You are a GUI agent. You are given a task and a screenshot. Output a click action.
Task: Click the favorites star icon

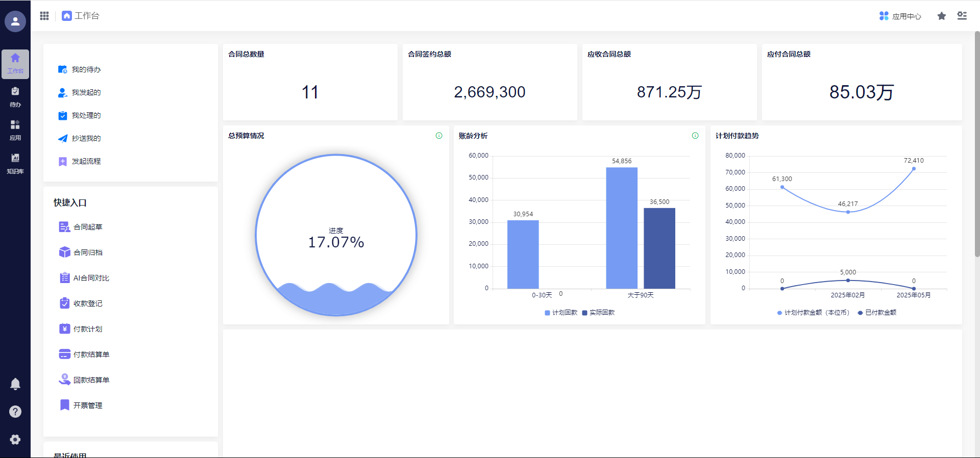click(942, 16)
